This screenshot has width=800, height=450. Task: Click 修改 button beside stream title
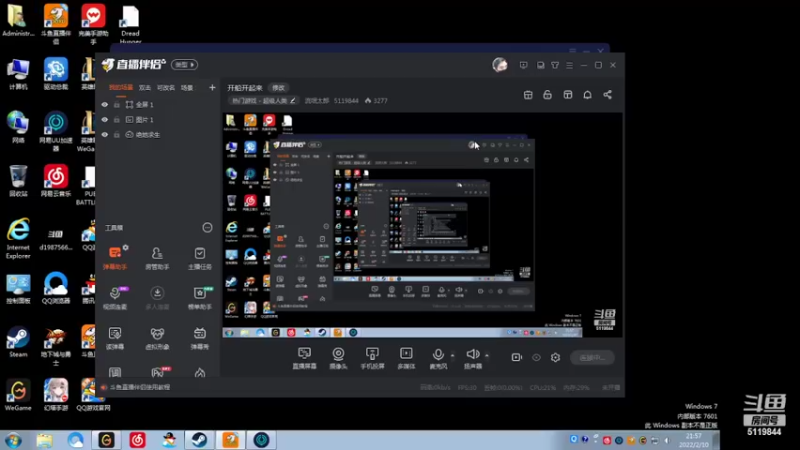point(279,88)
